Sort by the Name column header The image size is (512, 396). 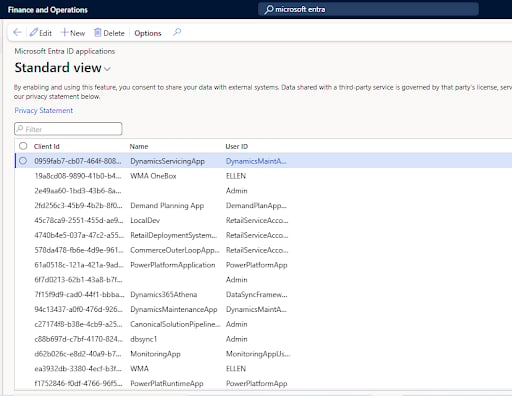[x=139, y=146]
